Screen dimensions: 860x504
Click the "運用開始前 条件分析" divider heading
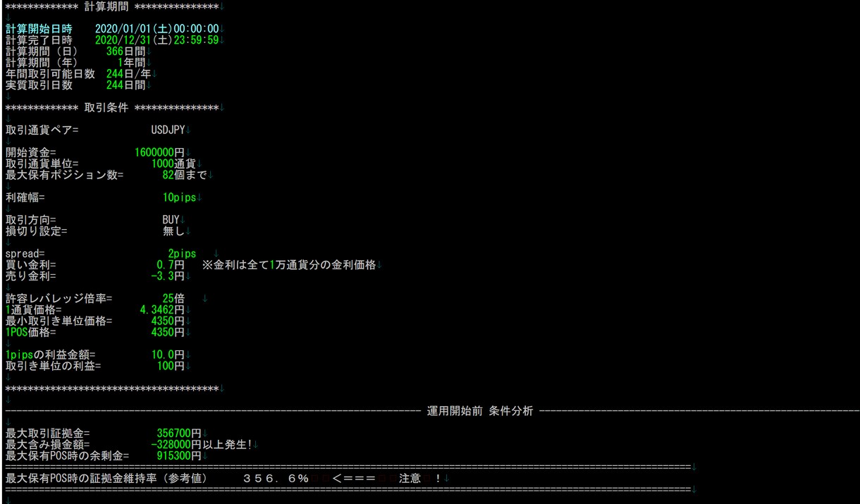[481, 412]
